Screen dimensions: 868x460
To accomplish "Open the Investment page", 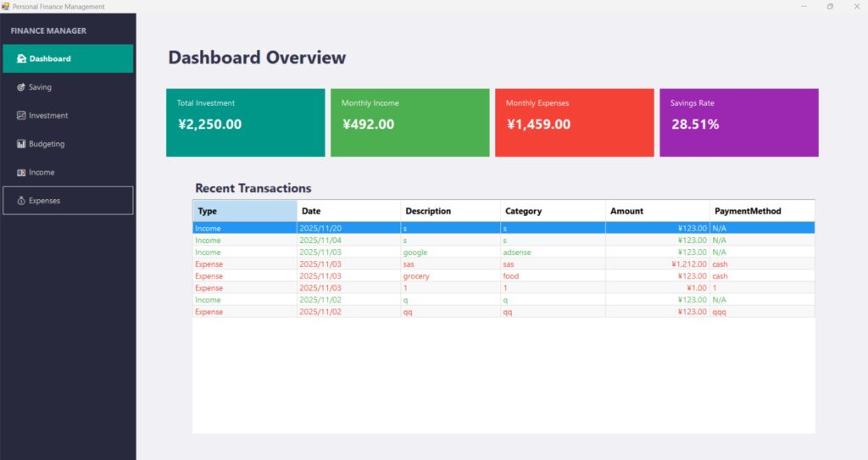I will pyautogui.click(x=68, y=115).
